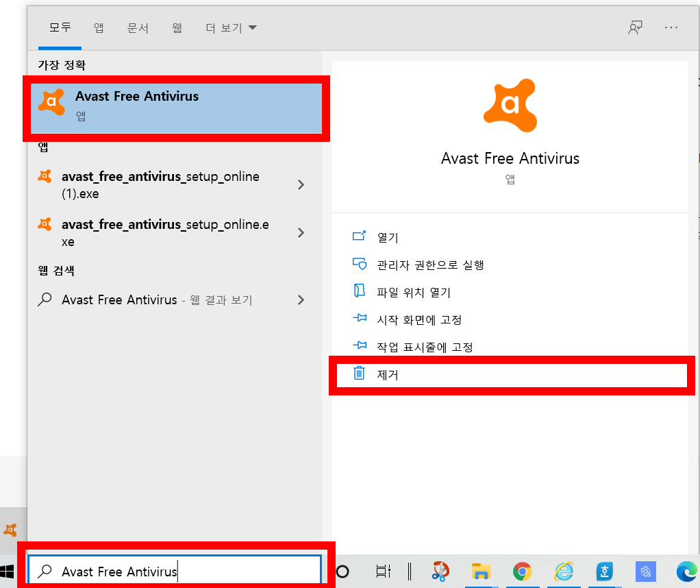Screen dimensions: 700x588
Task: Open Google Chrome from taskbar
Action: pos(523,571)
